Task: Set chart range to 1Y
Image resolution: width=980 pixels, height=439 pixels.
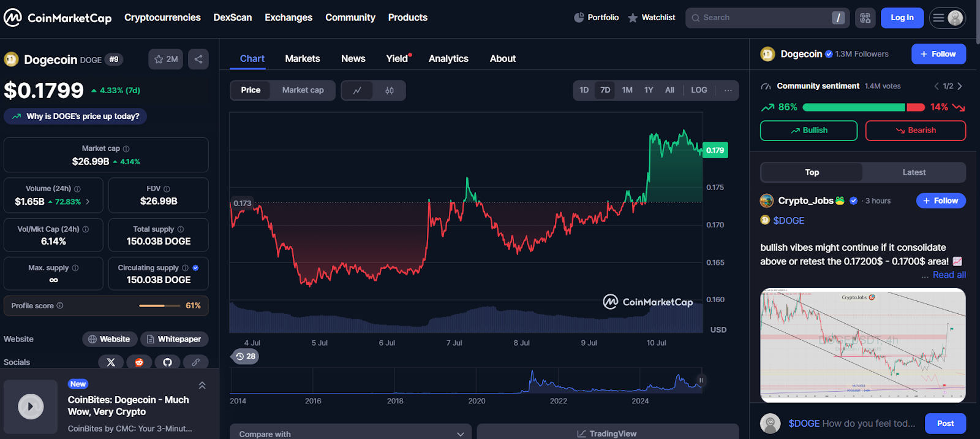Action: click(649, 90)
